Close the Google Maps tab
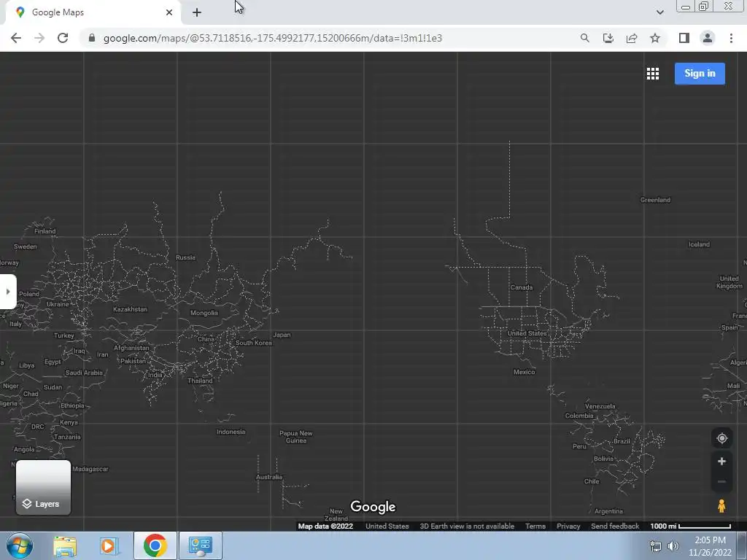 point(169,12)
